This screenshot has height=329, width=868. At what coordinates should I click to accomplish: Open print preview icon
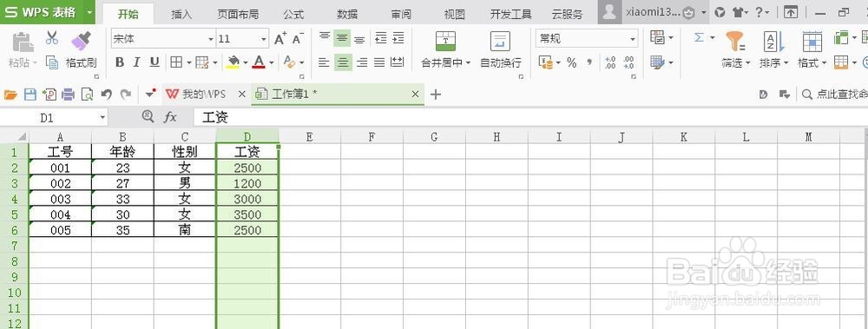[87, 95]
